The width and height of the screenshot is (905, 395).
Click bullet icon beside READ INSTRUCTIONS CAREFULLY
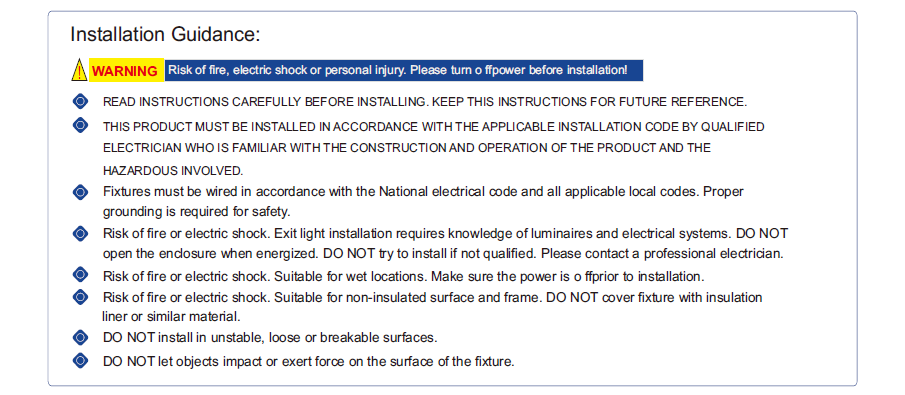[x=81, y=102]
